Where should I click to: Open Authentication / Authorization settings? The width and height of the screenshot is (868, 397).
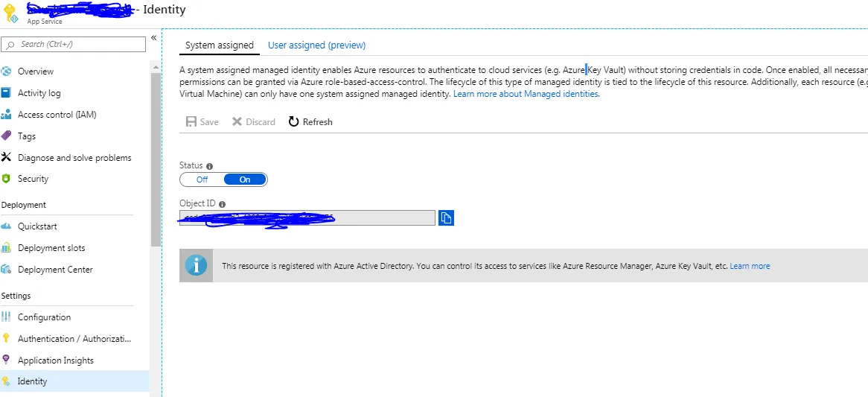[x=74, y=339]
